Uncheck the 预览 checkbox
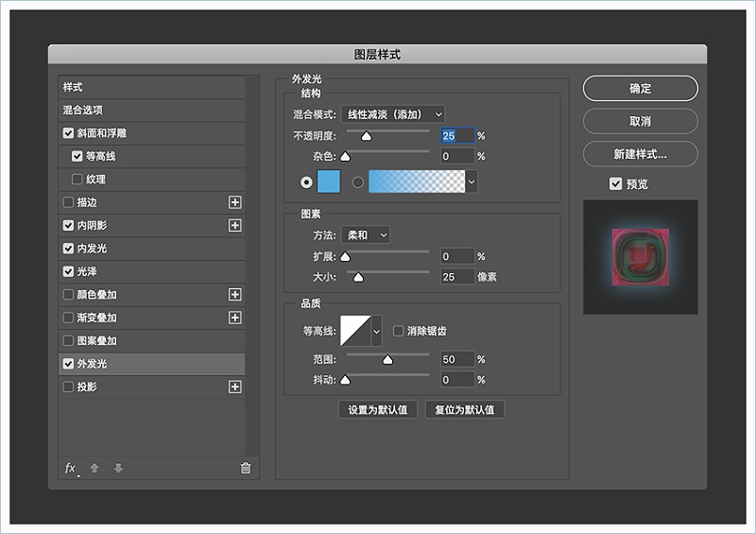The image size is (756, 534). coord(616,183)
